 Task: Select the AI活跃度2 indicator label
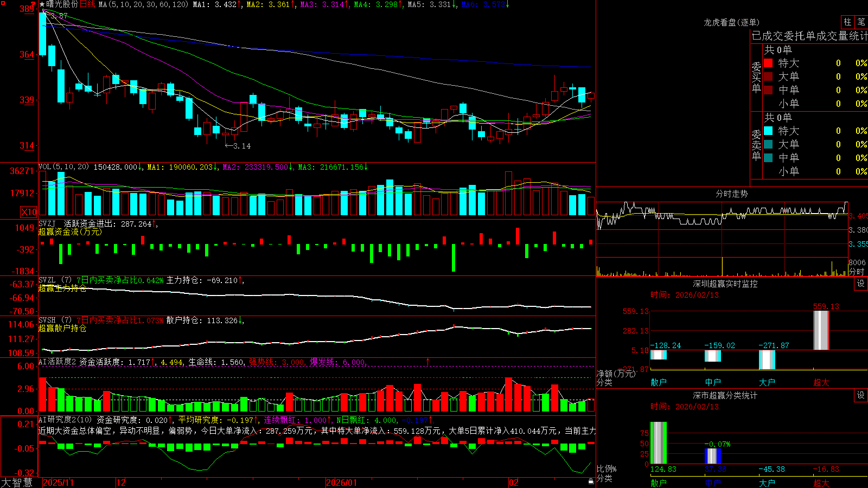pos(58,362)
